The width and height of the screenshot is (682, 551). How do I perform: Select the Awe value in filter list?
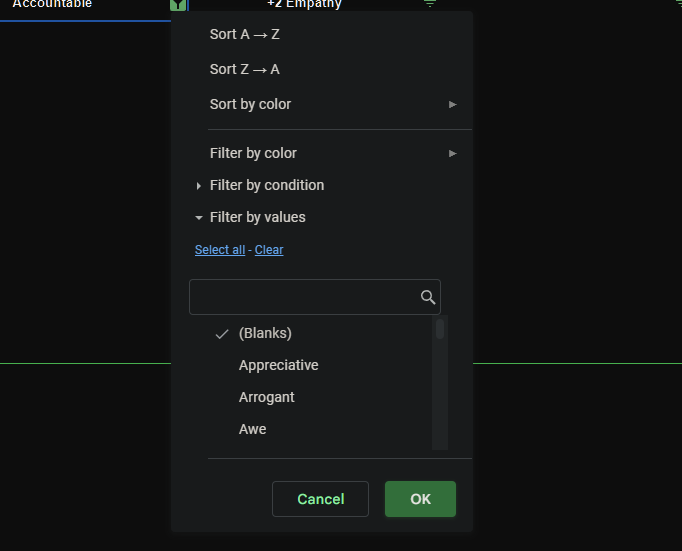pos(252,429)
